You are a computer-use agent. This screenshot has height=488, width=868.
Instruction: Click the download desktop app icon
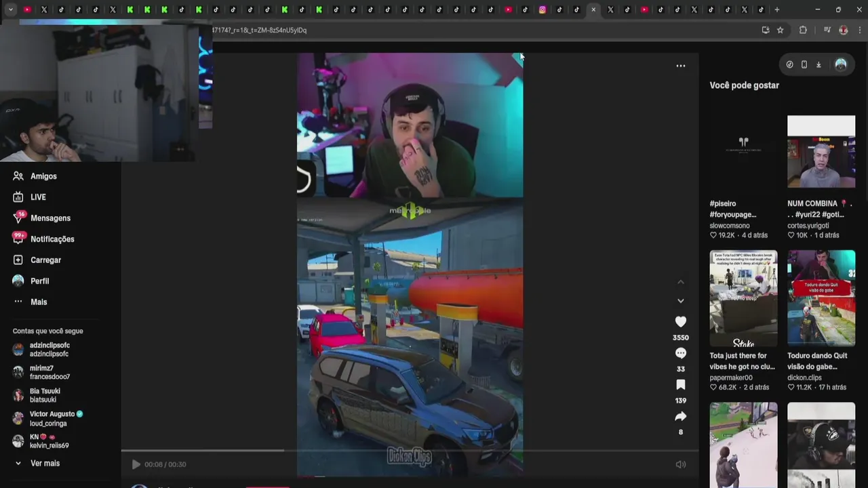tap(818, 64)
